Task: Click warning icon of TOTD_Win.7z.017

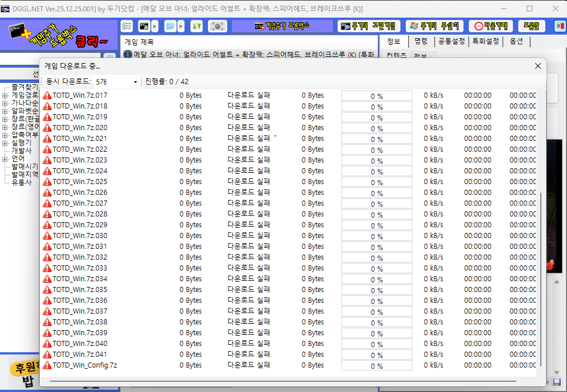Action: pyautogui.click(x=47, y=95)
